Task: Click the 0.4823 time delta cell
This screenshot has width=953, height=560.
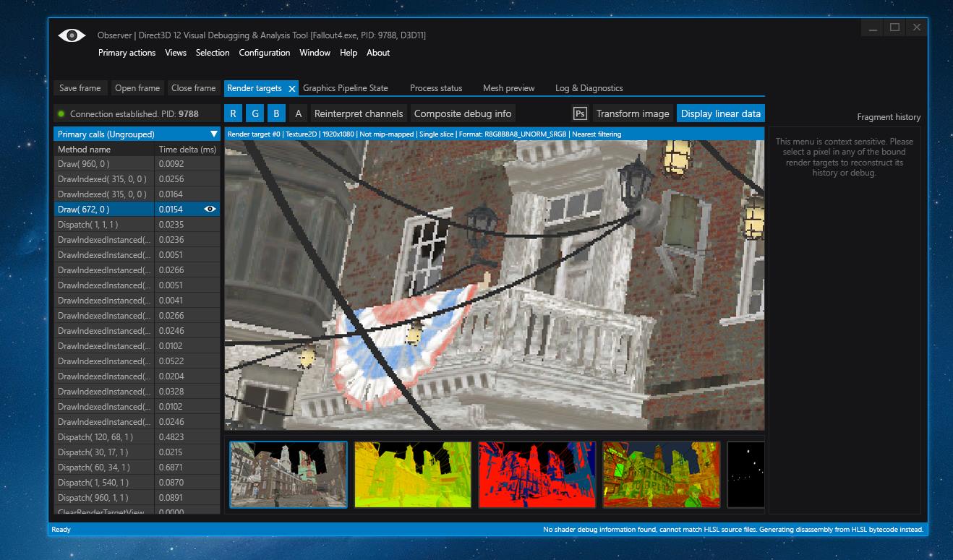Action: (x=188, y=437)
